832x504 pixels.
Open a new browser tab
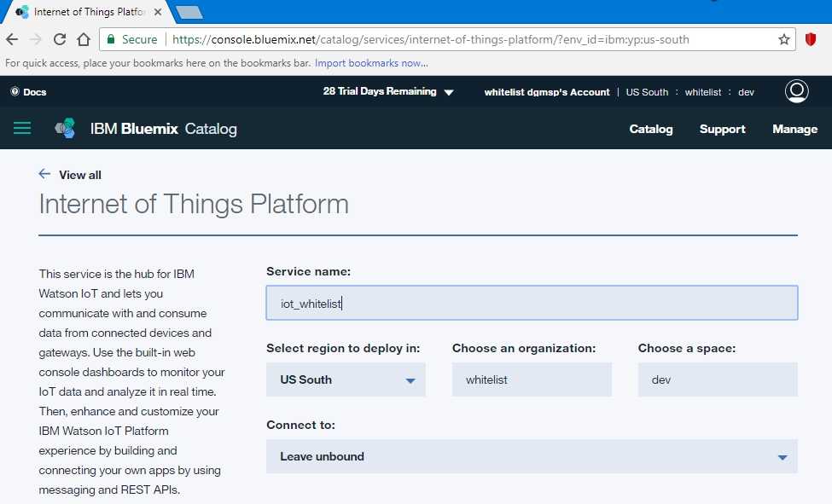click(189, 12)
